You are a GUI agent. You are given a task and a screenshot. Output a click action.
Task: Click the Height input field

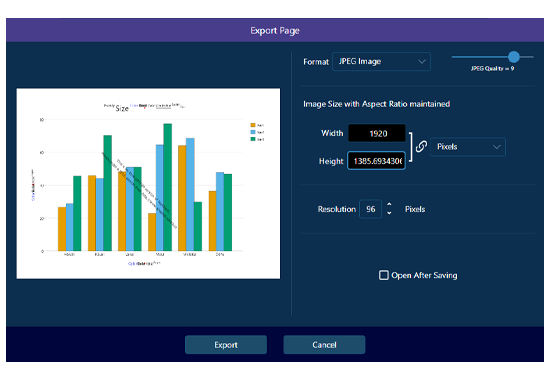(x=376, y=161)
